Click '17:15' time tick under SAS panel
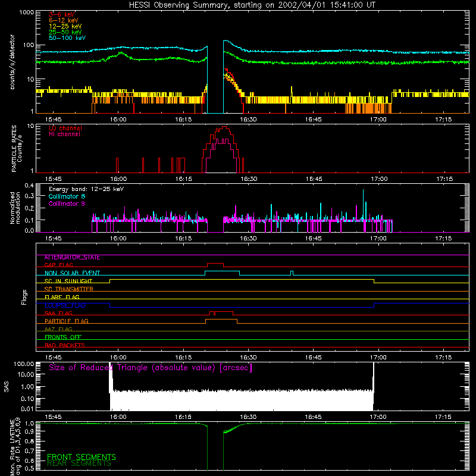 pos(443,417)
